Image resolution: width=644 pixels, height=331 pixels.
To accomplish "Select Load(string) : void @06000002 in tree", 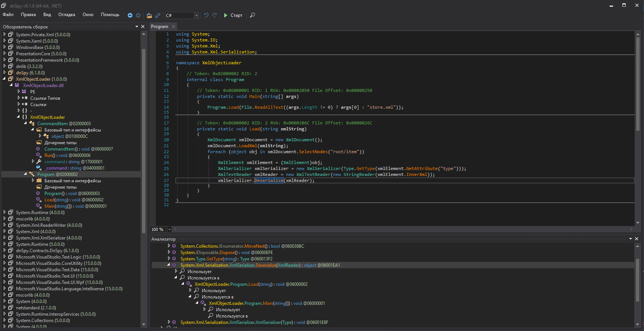I will (x=74, y=200).
